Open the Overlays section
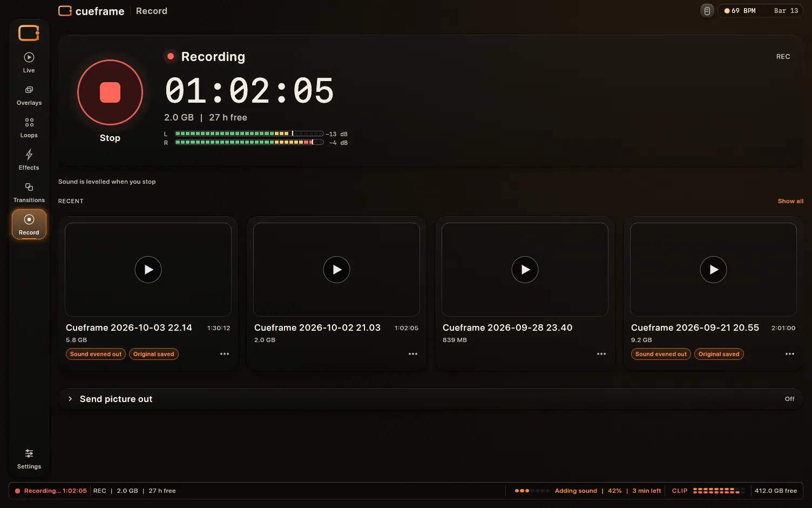 click(29, 95)
